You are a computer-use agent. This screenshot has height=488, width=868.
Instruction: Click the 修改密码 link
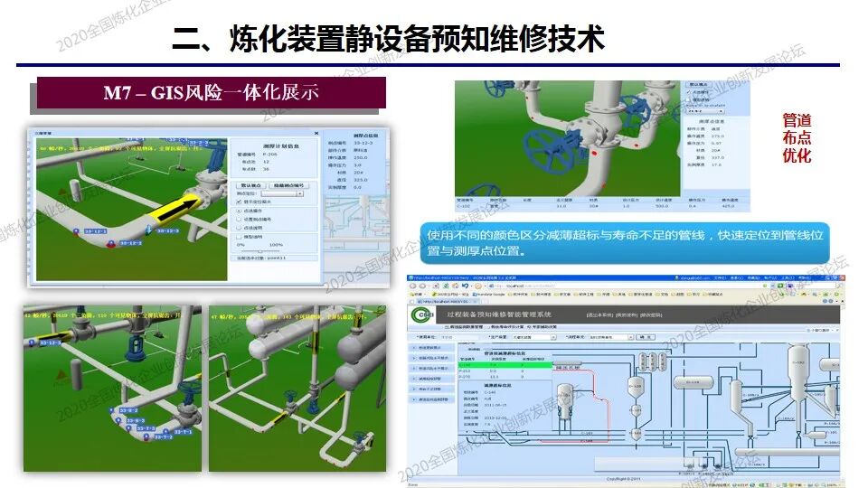tap(652, 314)
